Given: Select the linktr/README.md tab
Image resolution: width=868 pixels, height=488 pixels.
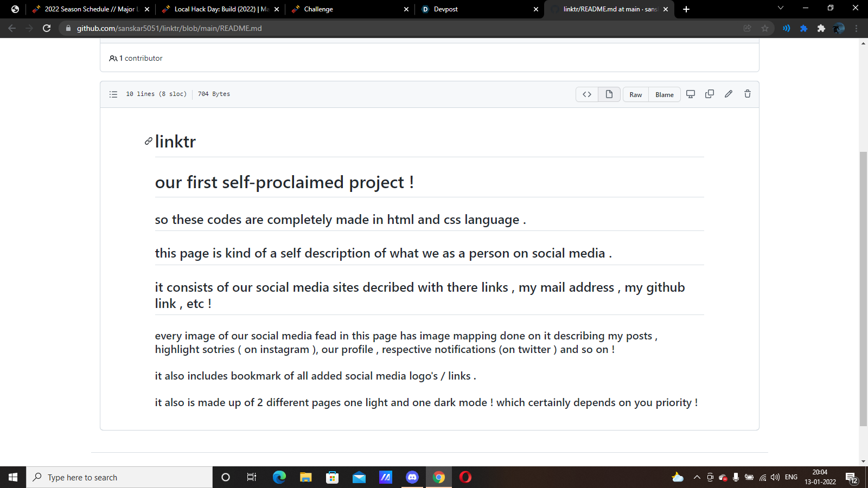Looking at the screenshot, I should [x=609, y=9].
